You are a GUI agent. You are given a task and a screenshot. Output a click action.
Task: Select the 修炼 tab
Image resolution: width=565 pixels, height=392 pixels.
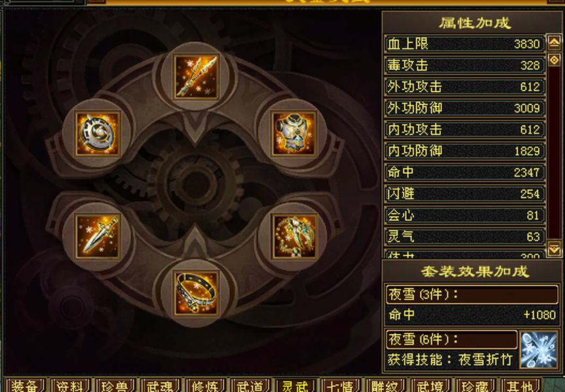[205, 385]
